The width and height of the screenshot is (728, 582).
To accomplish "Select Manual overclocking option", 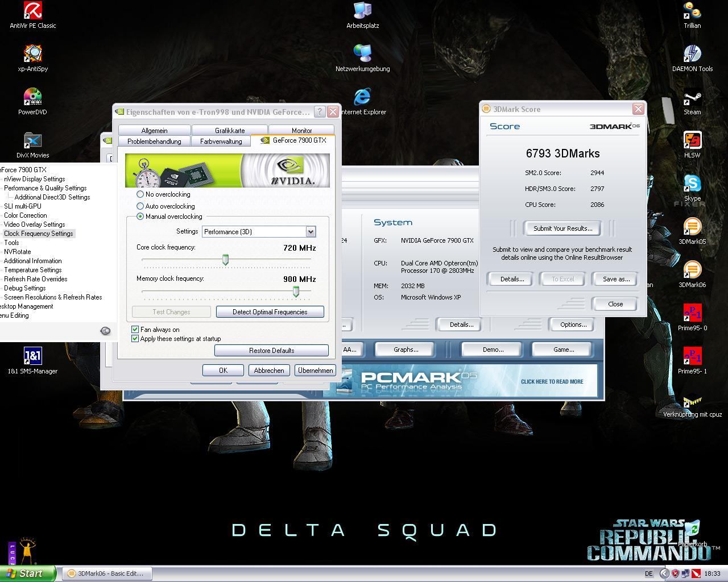I will click(169, 217).
